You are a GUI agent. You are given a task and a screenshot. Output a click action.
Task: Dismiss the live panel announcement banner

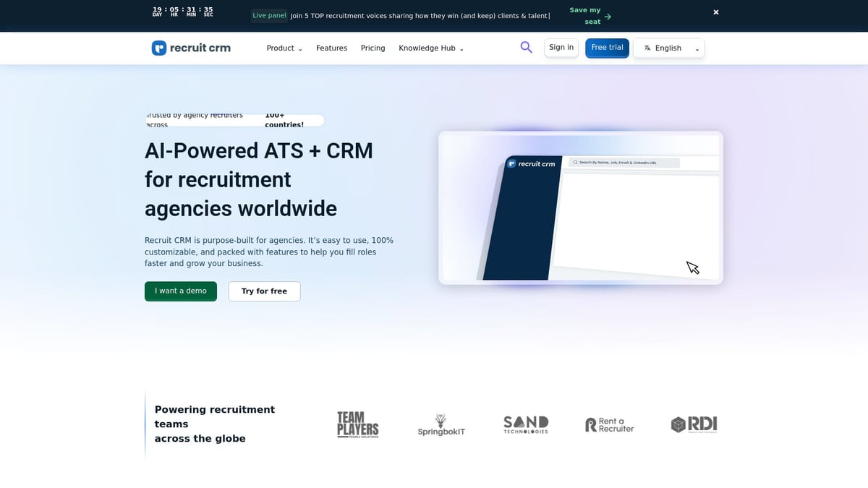click(715, 12)
